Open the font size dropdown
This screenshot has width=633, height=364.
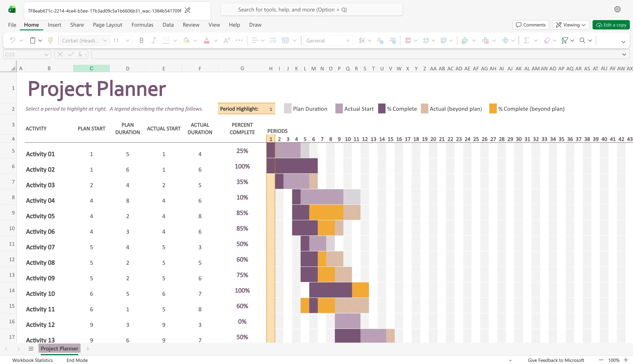tap(127, 40)
